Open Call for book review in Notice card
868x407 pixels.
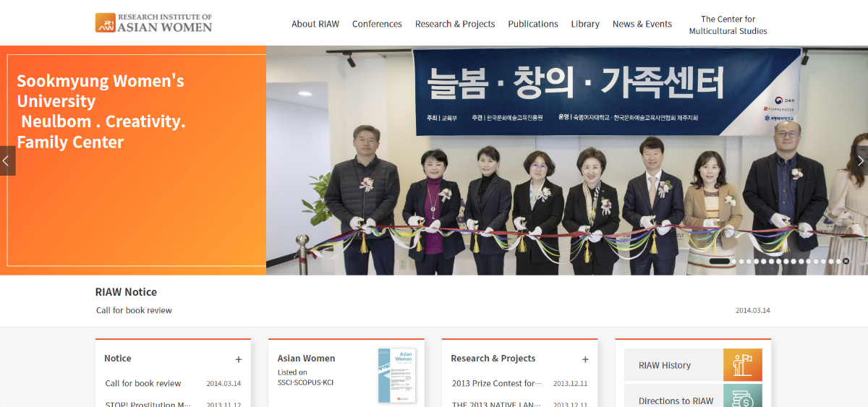(x=143, y=383)
